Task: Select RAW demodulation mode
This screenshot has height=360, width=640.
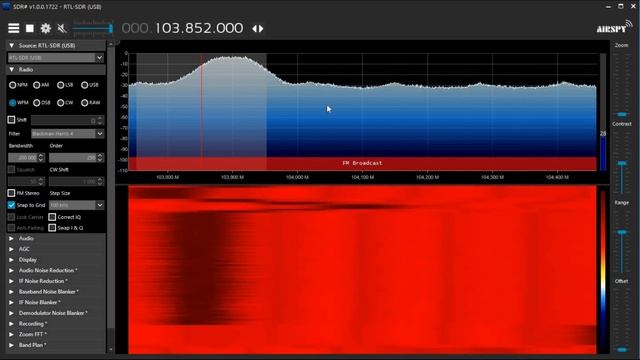Action: (84, 102)
